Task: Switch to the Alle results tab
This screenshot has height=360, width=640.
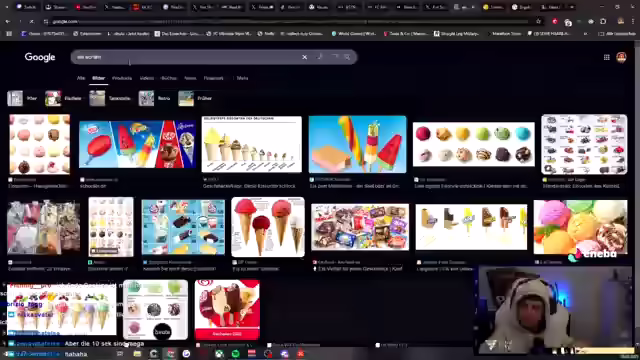Action: [81, 78]
